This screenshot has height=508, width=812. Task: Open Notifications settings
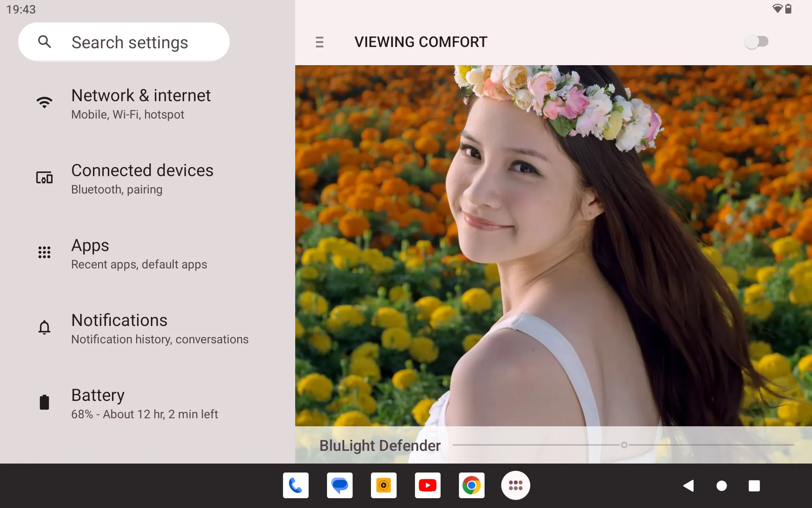[x=148, y=329]
